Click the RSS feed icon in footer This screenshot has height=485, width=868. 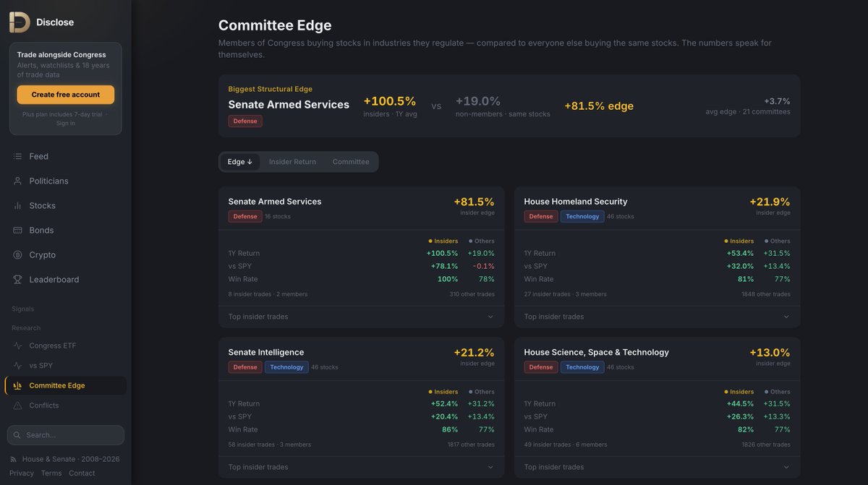click(x=14, y=459)
